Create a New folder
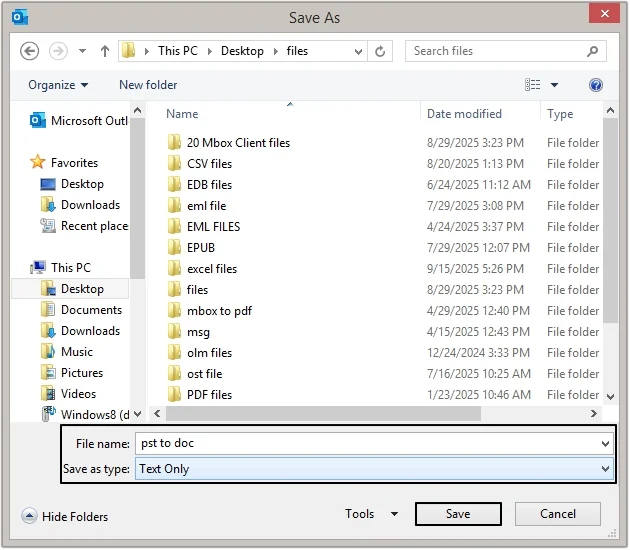Image resolution: width=630 pixels, height=550 pixels. pos(148,85)
